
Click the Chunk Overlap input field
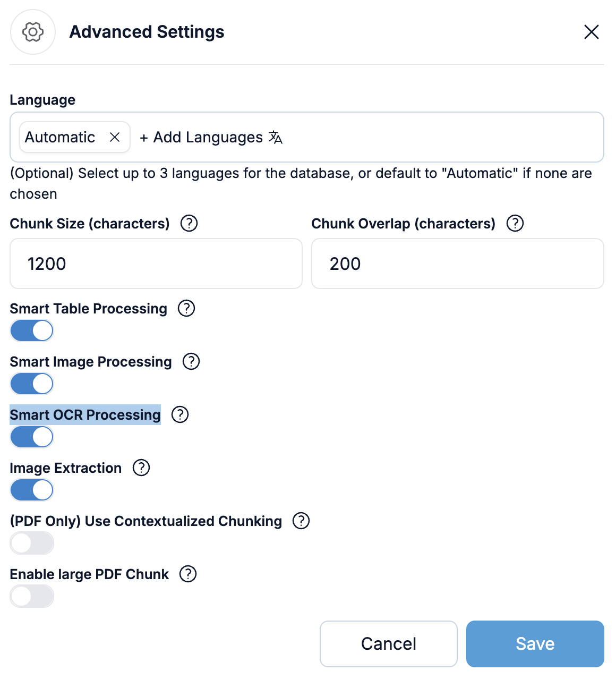point(457,264)
